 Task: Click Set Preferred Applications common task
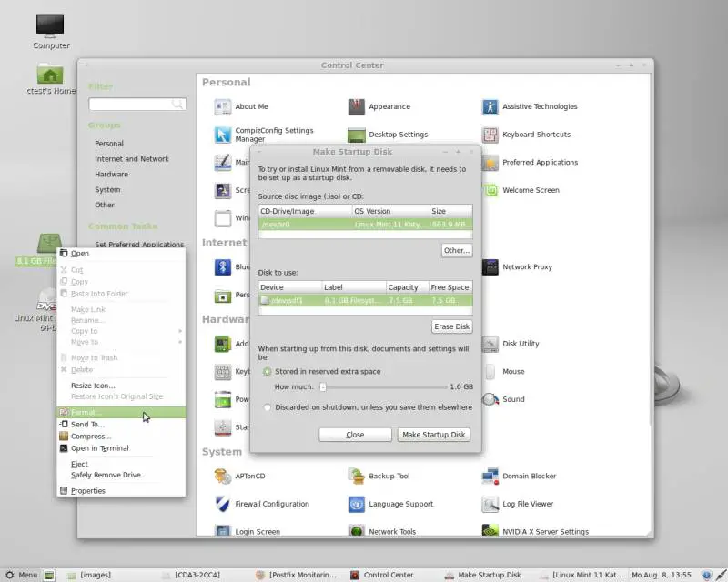139,244
